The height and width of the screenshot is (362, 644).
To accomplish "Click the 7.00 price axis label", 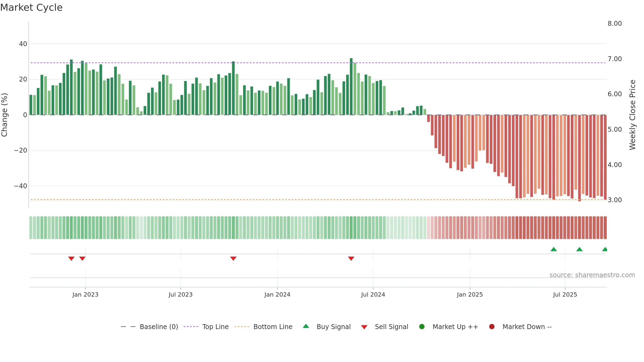I will (615, 59).
